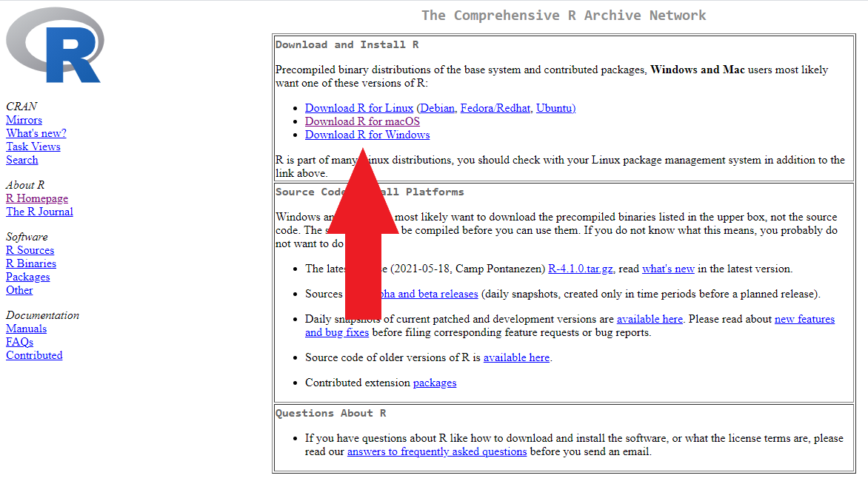Open the Ubuntu download link
The height and width of the screenshot is (481, 868).
pyautogui.click(x=554, y=108)
